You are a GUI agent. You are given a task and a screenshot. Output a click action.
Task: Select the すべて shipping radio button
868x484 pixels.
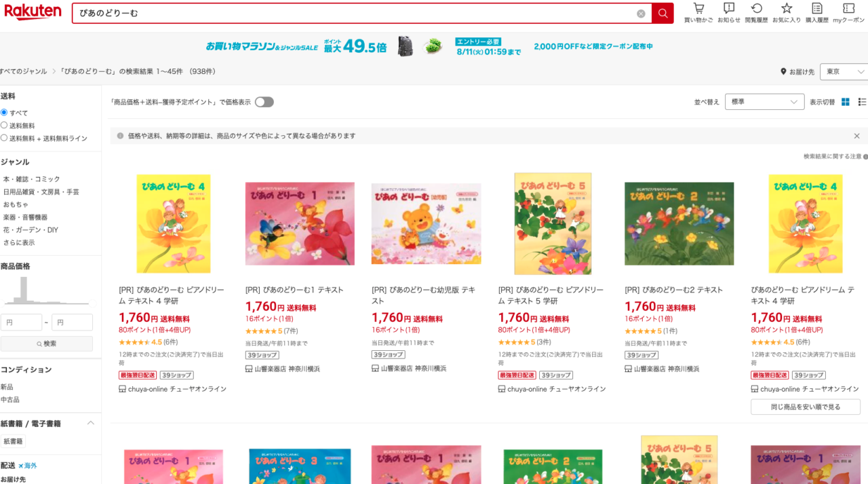coord(4,113)
